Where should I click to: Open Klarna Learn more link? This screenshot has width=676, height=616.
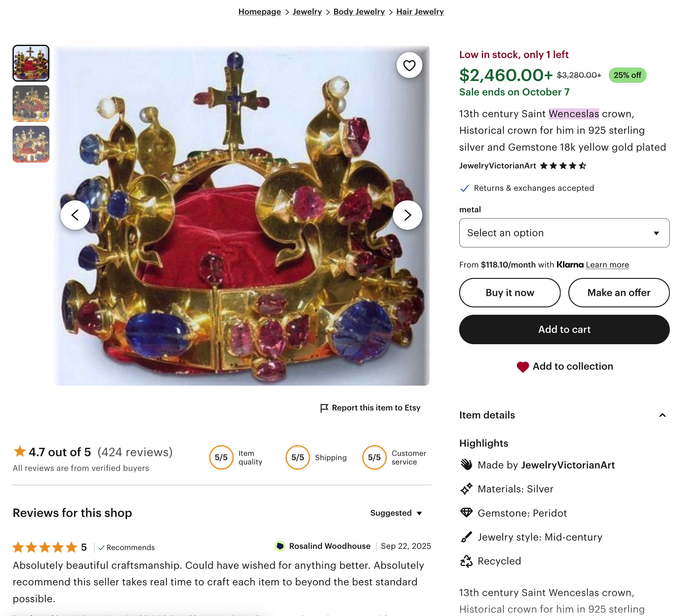[607, 265]
